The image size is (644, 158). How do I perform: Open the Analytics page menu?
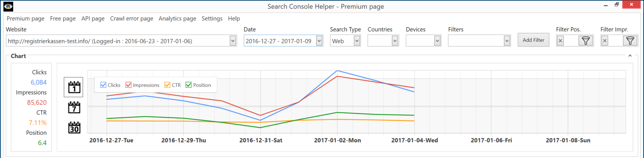pyautogui.click(x=177, y=18)
